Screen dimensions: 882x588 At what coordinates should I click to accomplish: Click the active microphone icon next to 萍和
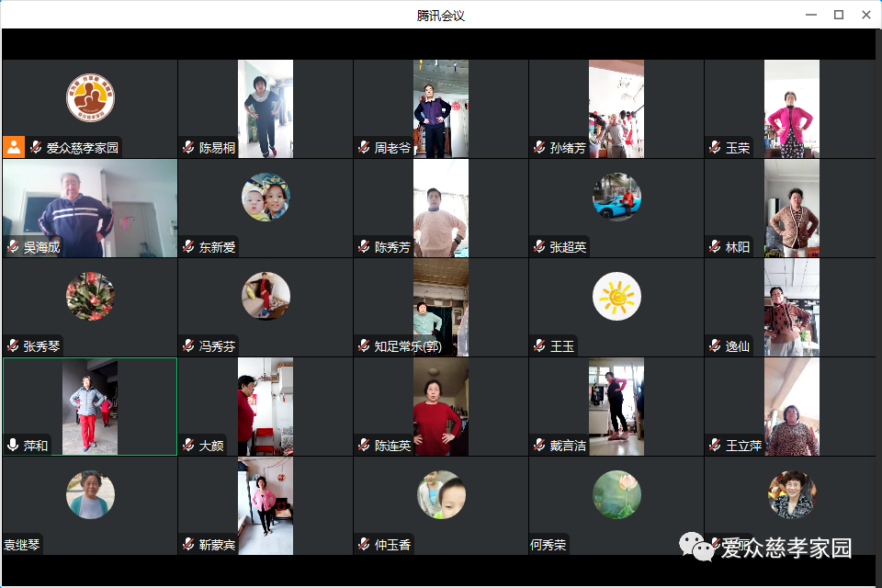[13, 446]
